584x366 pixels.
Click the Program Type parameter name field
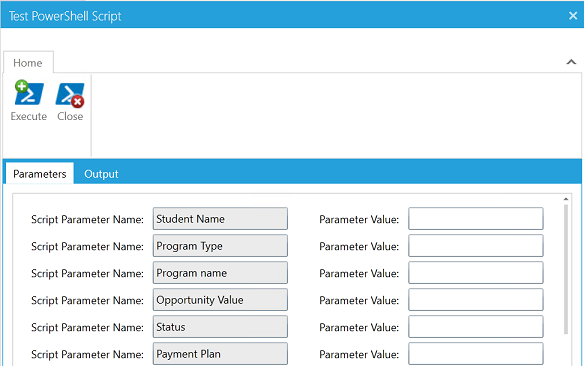click(x=220, y=246)
